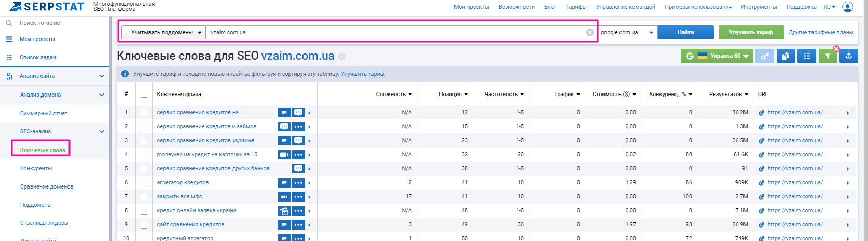The width and height of the screenshot is (868, 241).
Task: Open the green filter funnel button
Action: click(x=828, y=56)
